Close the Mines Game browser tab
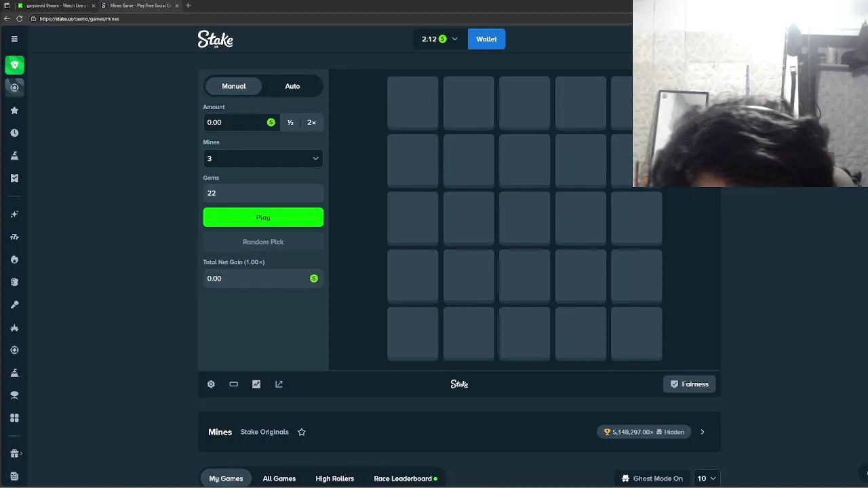The width and height of the screenshot is (868, 488). (177, 5)
